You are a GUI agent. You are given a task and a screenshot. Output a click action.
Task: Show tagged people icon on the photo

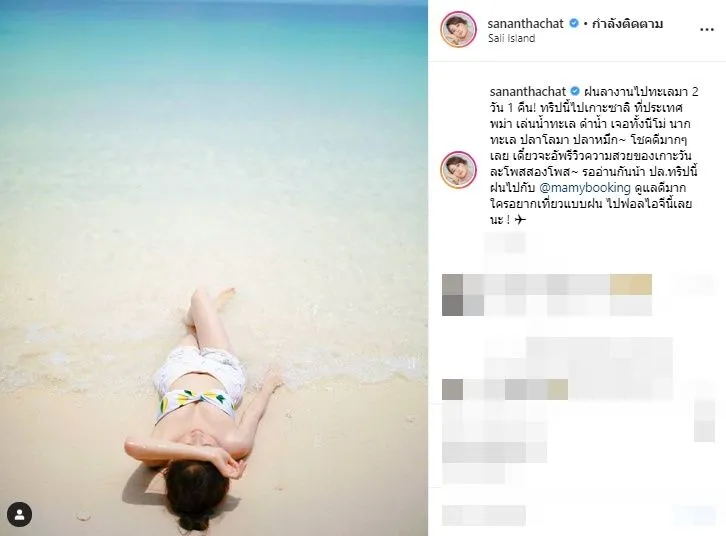[x=19, y=515]
